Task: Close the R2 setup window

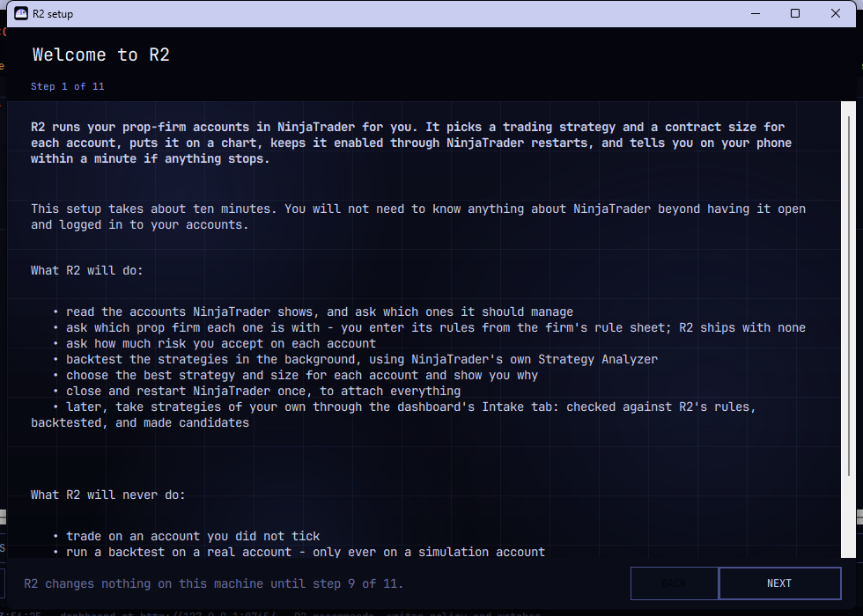Action: coord(836,14)
